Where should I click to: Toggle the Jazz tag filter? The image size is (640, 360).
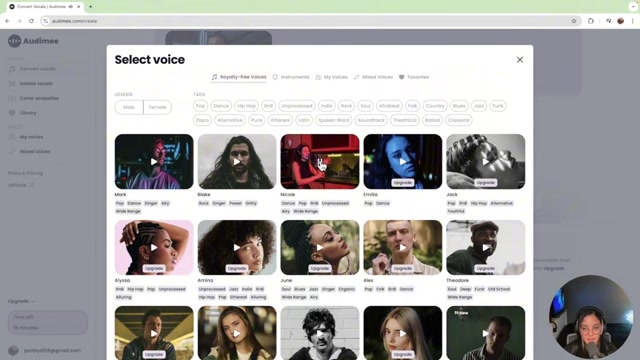coord(478,106)
